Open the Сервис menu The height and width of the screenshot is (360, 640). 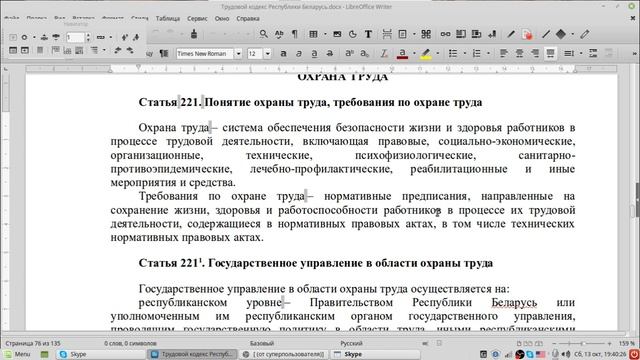pyautogui.click(x=197, y=18)
